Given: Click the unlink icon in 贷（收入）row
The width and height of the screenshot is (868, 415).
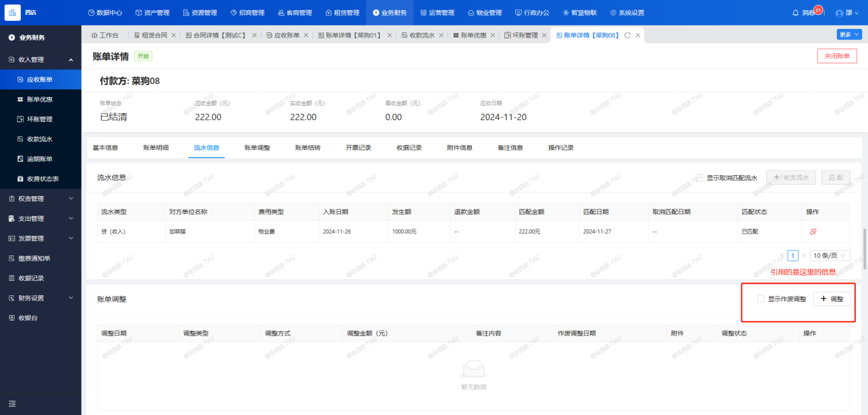Looking at the screenshot, I should (x=813, y=231).
